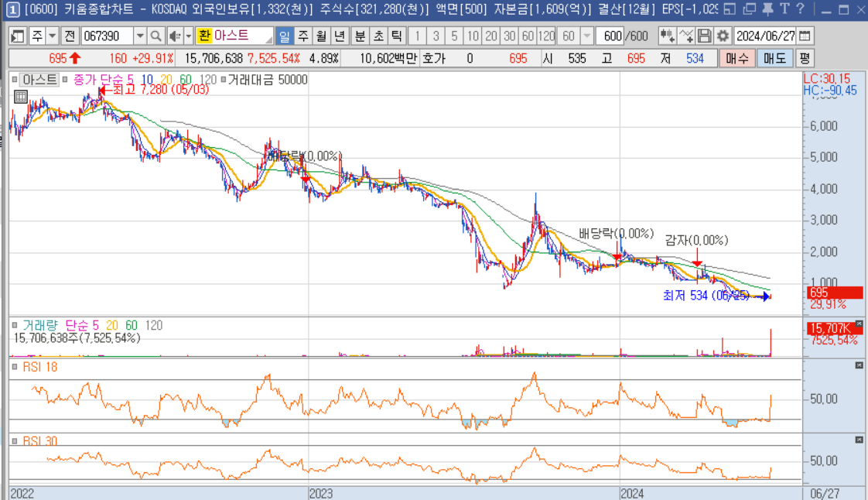Click the 2024 year marker on time axis

point(632,493)
